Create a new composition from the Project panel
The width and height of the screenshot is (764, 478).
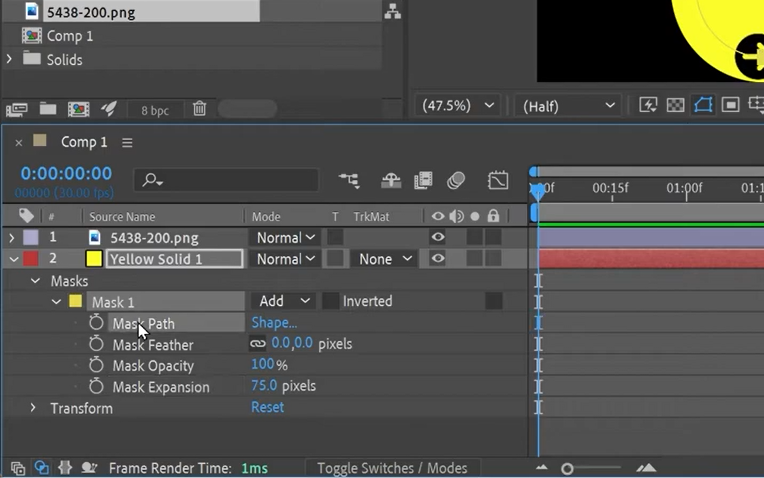click(78, 109)
